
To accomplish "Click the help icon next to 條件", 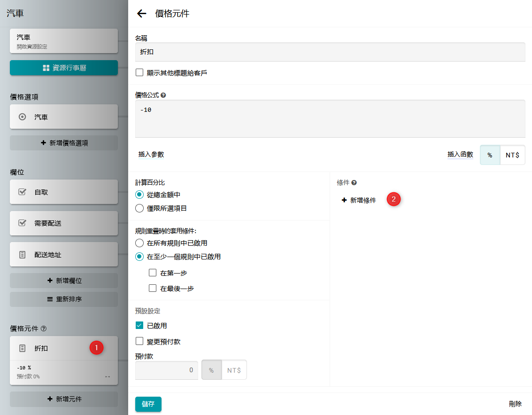I will (354, 182).
